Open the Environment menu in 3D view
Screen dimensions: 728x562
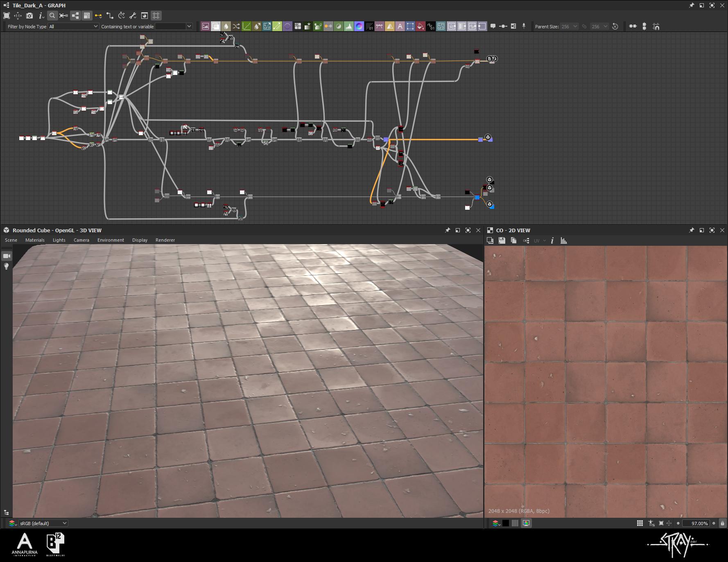click(x=111, y=240)
